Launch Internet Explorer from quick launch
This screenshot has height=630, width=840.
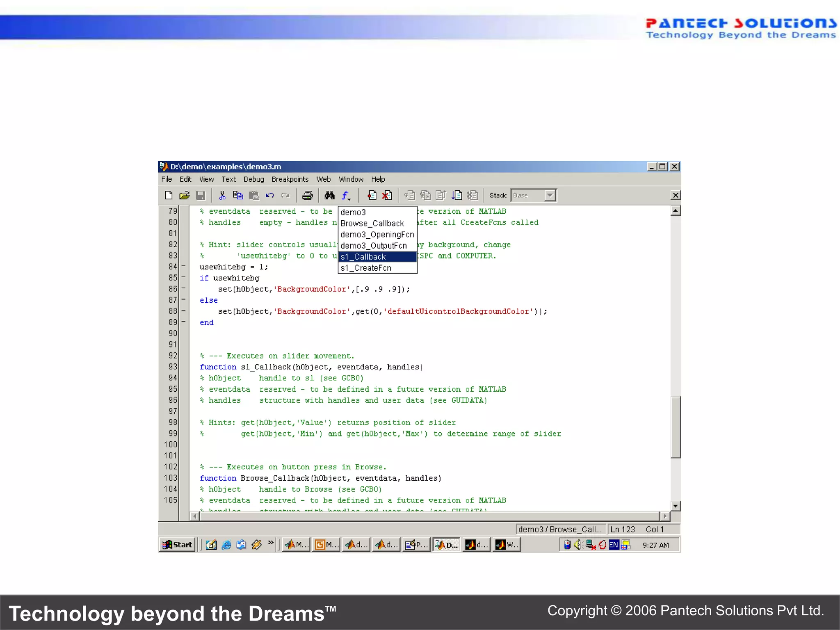pyautogui.click(x=226, y=545)
